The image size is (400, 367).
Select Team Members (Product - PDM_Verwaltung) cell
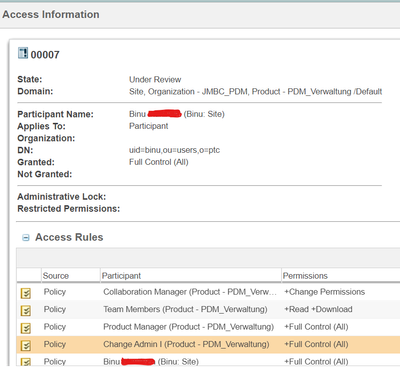point(185,309)
